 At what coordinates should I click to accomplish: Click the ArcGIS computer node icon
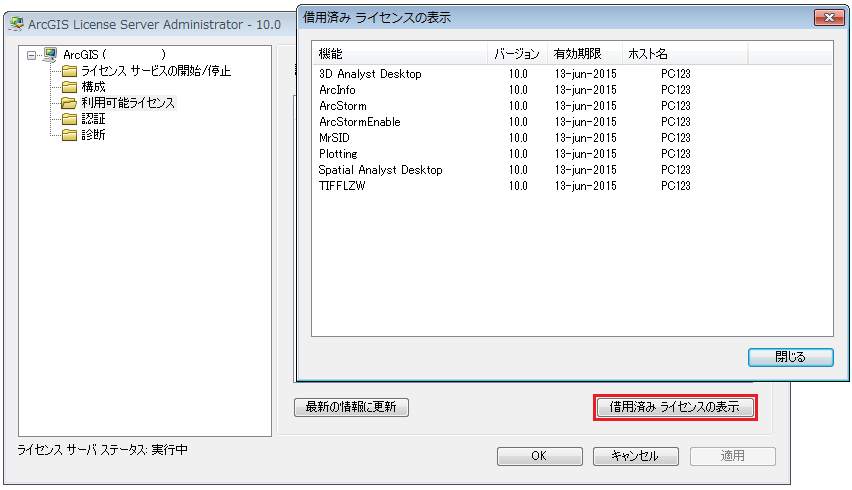(x=50, y=54)
